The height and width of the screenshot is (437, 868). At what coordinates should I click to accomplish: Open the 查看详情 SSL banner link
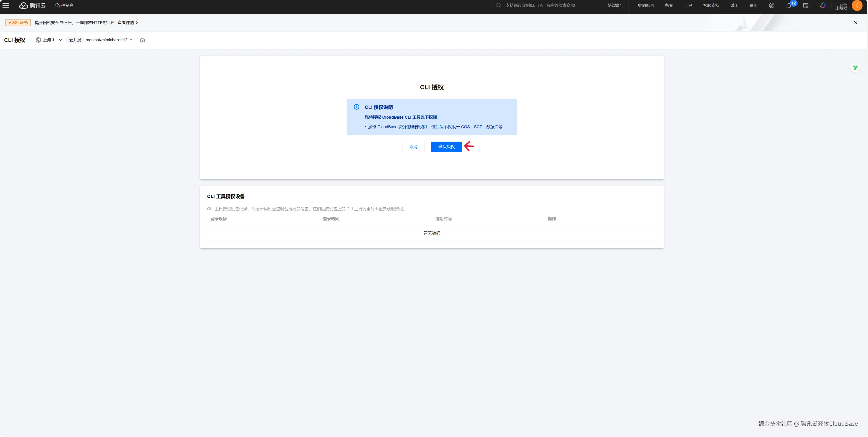[127, 22]
